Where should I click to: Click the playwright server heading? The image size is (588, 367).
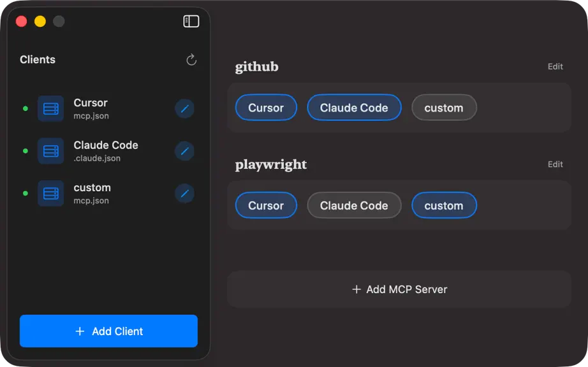[271, 165]
